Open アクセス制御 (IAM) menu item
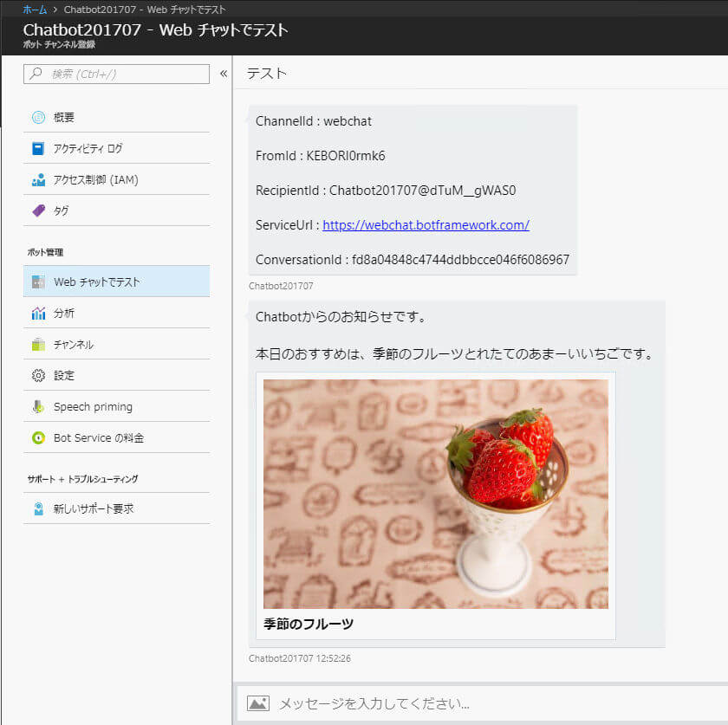Viewport: 728px width, 725px height. [116, 179]
